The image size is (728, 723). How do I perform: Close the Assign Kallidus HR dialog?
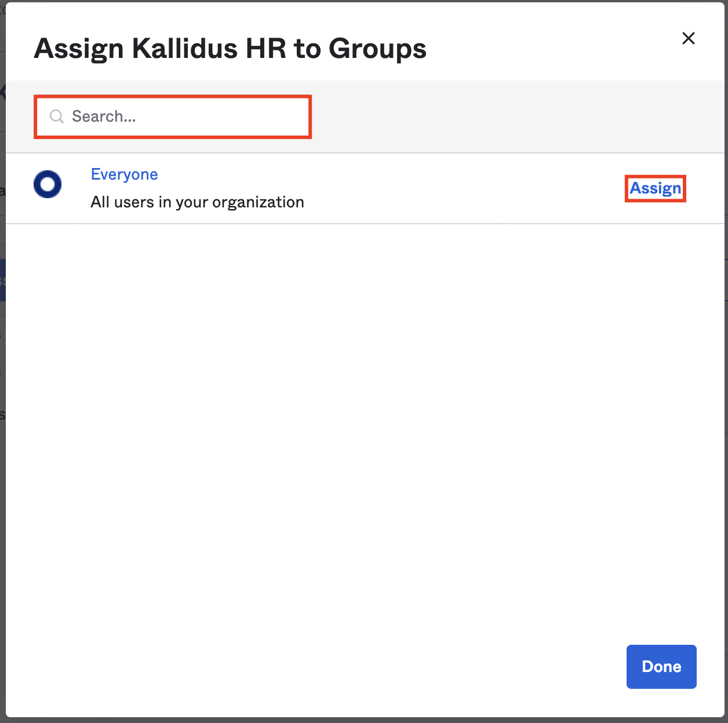(x=688, y=38)
